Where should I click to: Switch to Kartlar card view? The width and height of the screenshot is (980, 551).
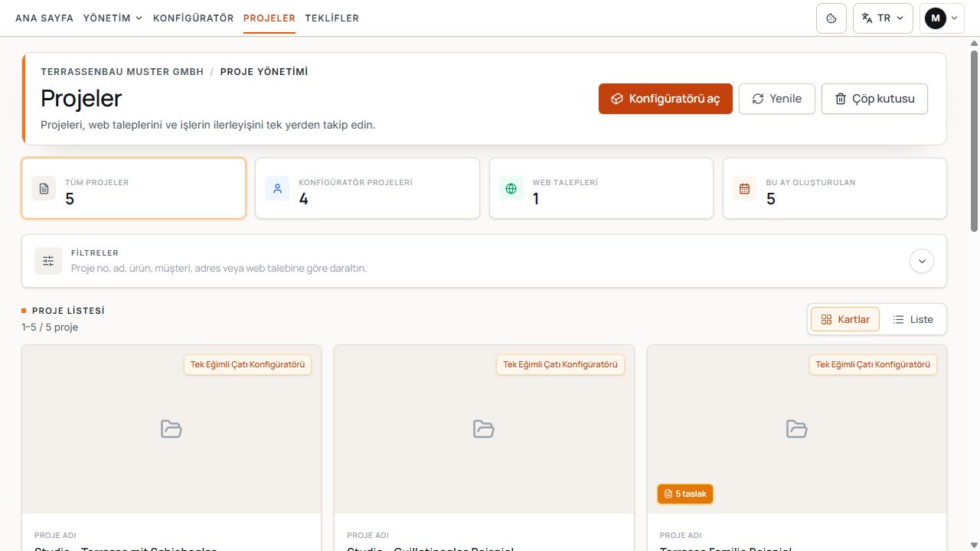coord(845,319)
